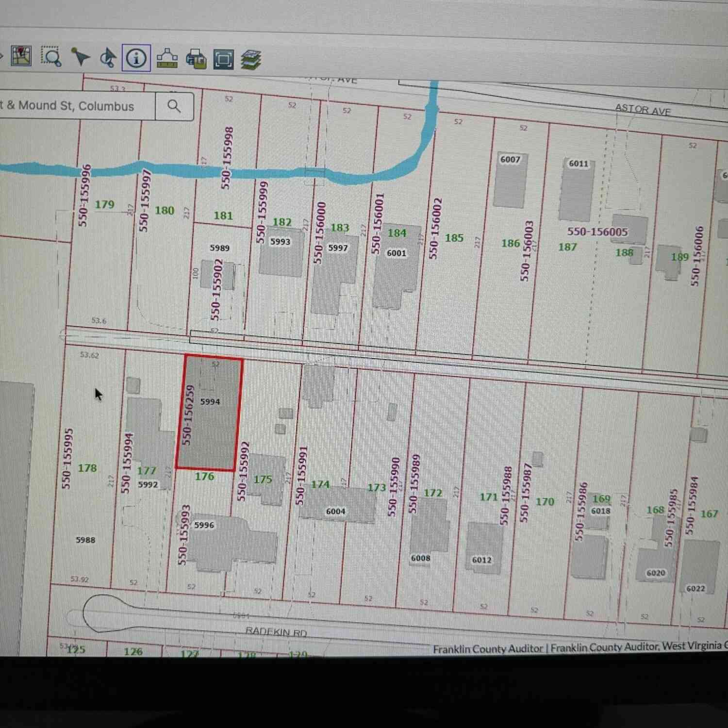Click the parcel number 550-156001

coord(377,223)
